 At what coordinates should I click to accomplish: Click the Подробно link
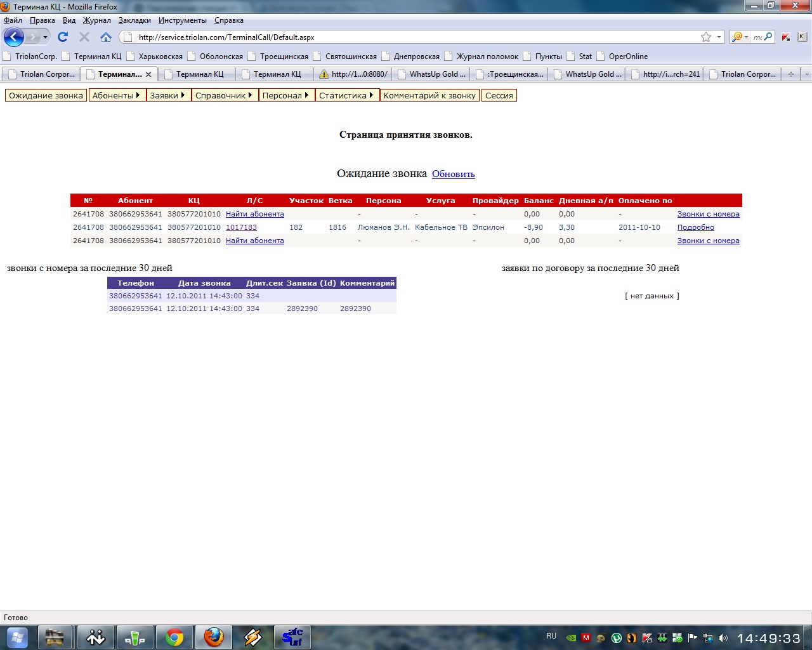(695, 227)
